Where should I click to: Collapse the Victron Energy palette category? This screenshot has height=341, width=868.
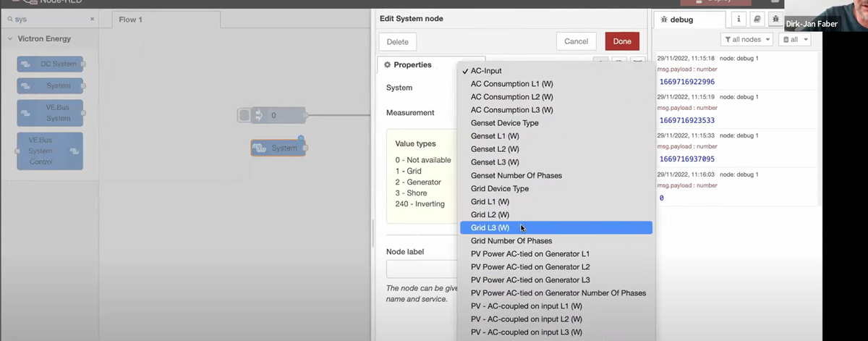pos(11,39)
